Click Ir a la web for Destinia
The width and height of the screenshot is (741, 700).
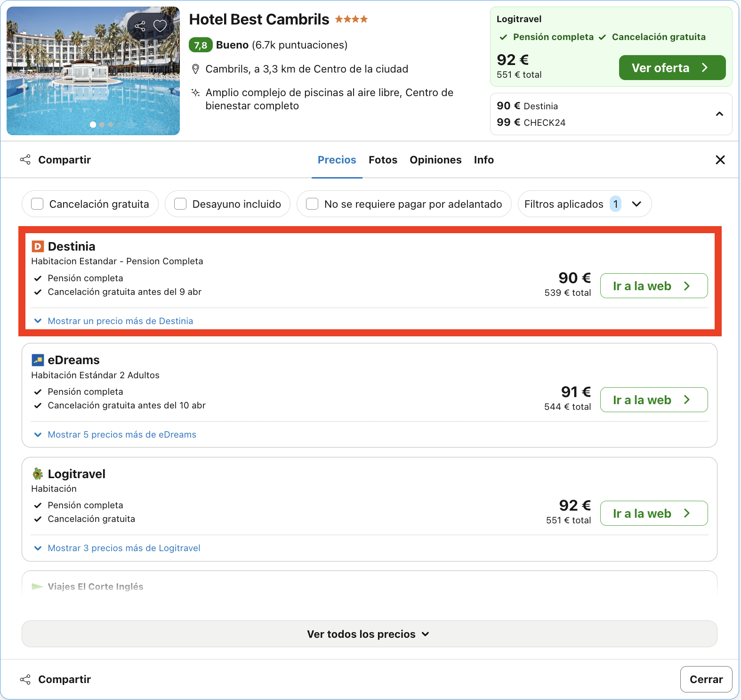coord(654,286)
